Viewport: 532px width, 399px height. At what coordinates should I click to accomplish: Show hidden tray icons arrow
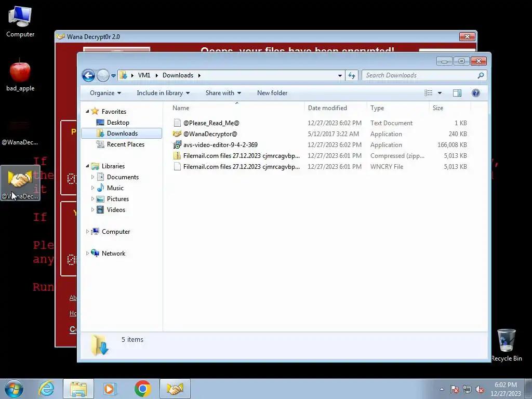442,390
